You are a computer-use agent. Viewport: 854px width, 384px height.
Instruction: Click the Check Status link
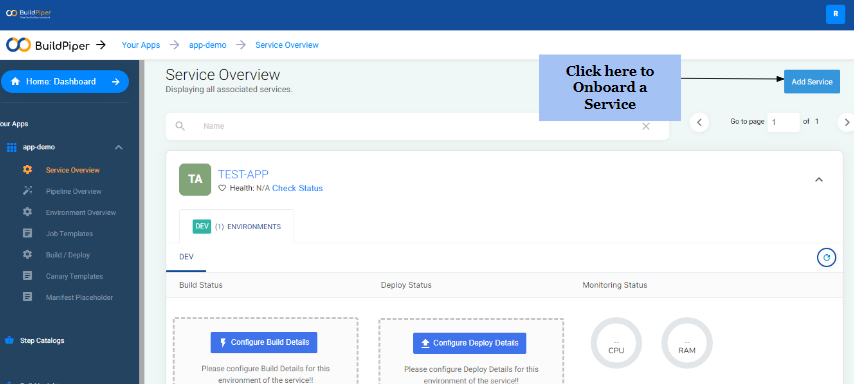pyautogui.click(x=297, y=188)
